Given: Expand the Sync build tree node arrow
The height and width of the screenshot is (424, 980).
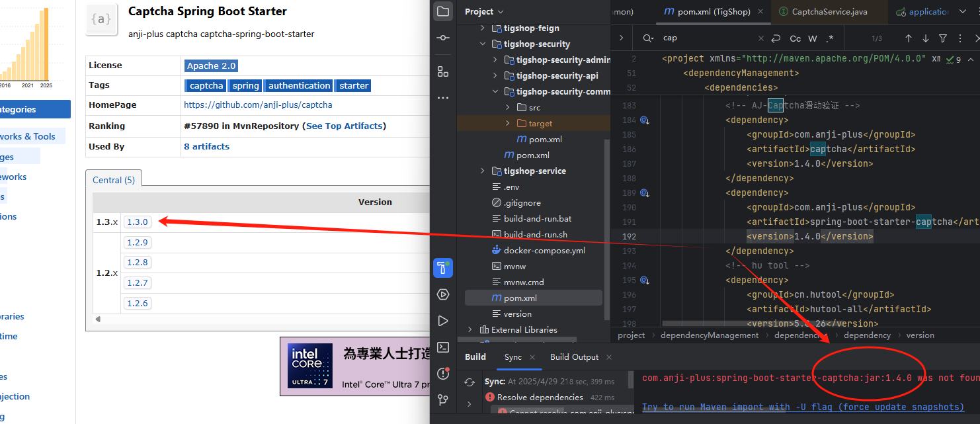Looking at the screenshot, I should click(x=470, y=403).
